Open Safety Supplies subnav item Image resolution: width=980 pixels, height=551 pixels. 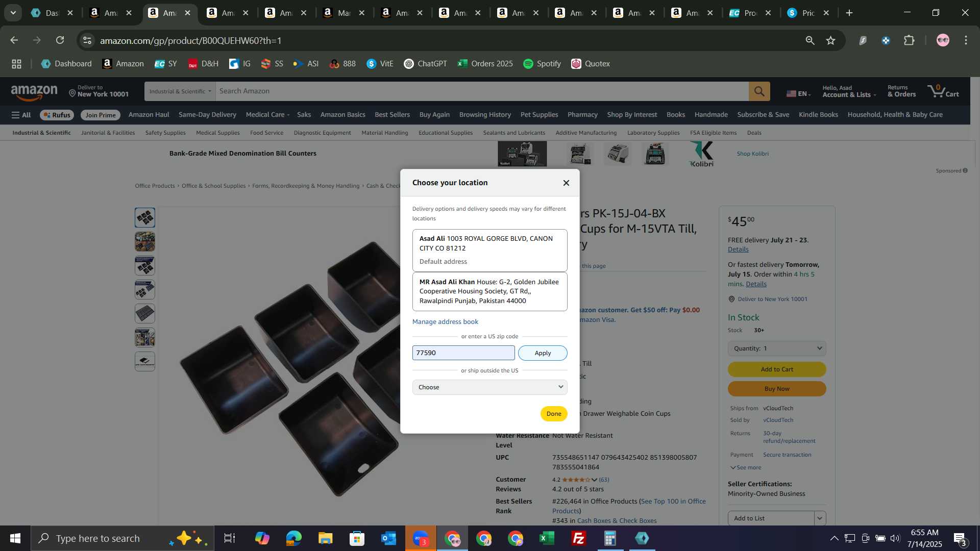click(x=165, y=133)
